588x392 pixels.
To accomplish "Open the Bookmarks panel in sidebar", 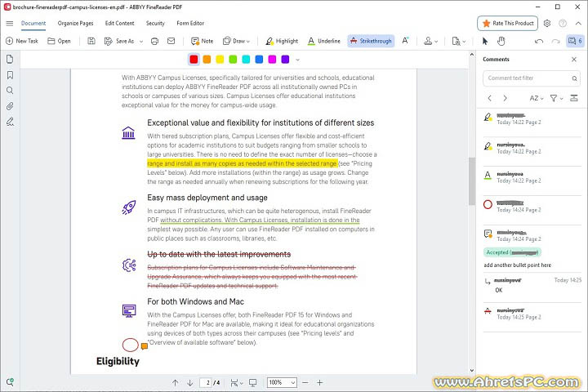I will tap(10, 75).
